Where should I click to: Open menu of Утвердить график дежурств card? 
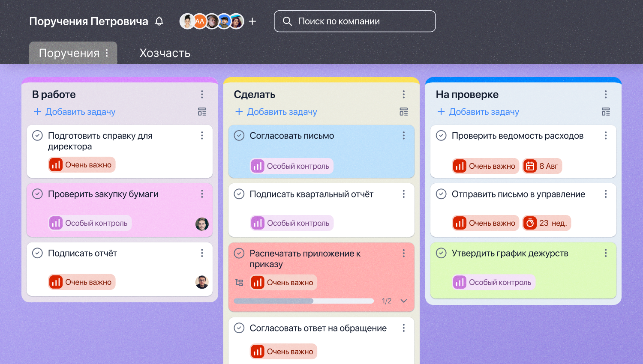click(x=606, y=253)
